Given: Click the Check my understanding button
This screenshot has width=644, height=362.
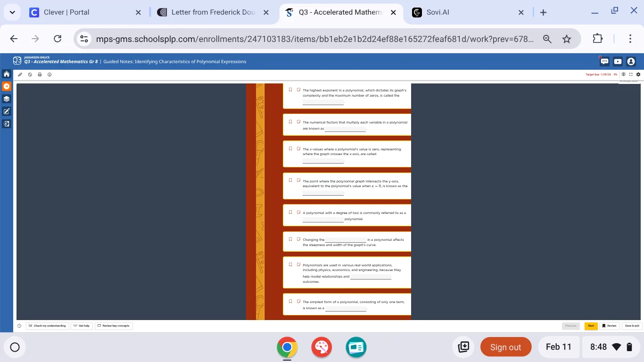Looking at the screenshot, I should tap(47, 326).
